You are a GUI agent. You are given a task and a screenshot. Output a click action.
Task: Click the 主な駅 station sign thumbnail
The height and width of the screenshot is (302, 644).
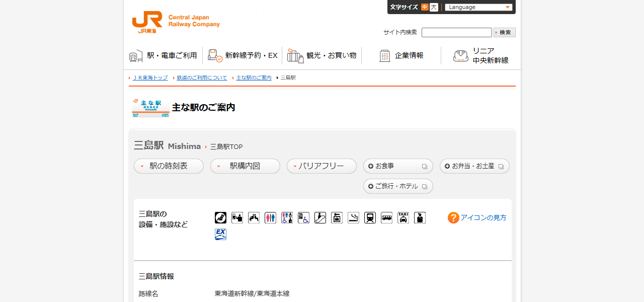[150, 108]
